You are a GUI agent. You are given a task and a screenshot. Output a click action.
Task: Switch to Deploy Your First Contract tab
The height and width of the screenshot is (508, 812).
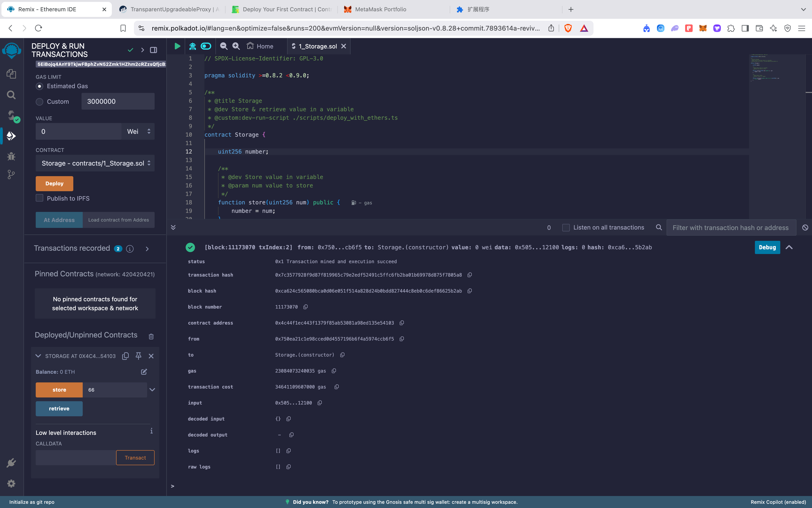282,9
